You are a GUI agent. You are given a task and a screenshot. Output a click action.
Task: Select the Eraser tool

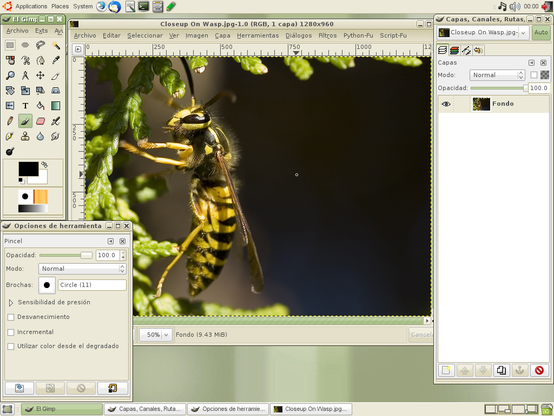[40, 121]
